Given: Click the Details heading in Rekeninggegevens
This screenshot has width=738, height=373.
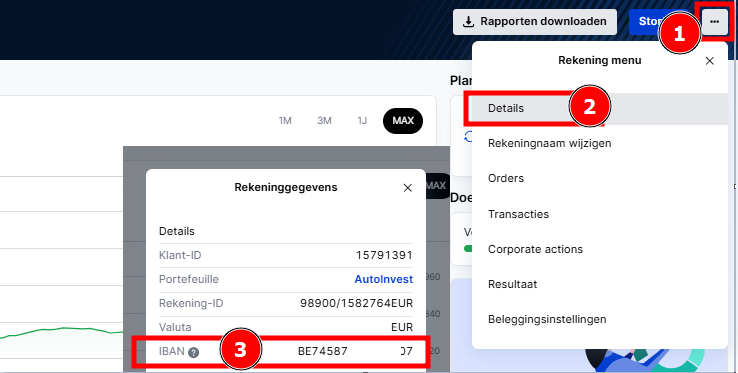Looking at the screenshot, I should (x=176, y=231).
